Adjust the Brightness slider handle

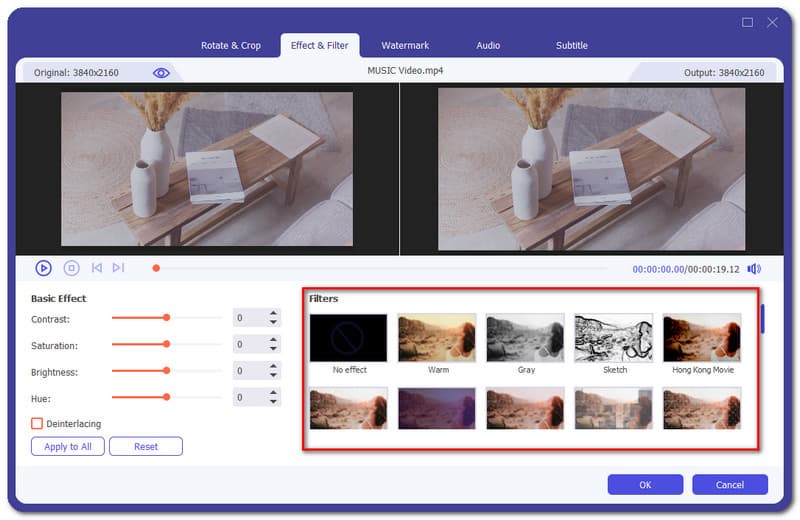pyautogui.click(x=166, y=371)
